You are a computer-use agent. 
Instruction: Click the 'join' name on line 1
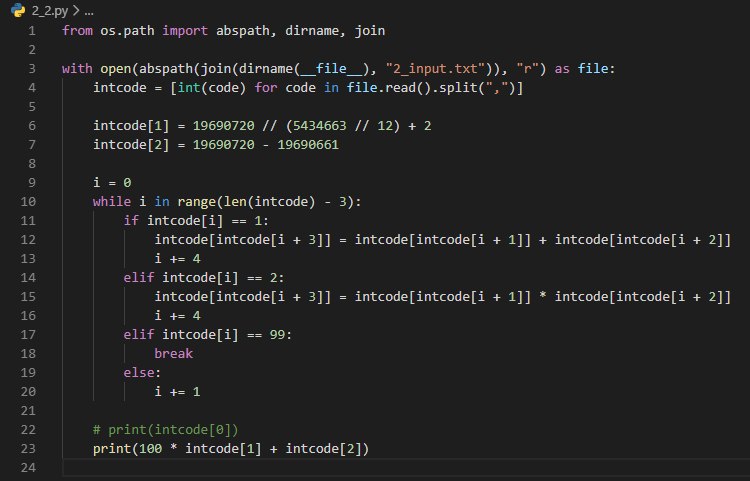370,31
